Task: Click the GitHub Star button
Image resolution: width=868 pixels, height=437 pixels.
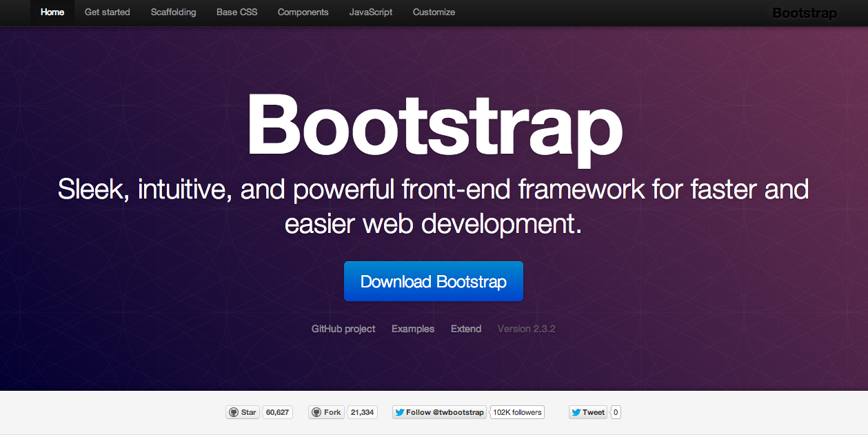Action: (242, 412)
